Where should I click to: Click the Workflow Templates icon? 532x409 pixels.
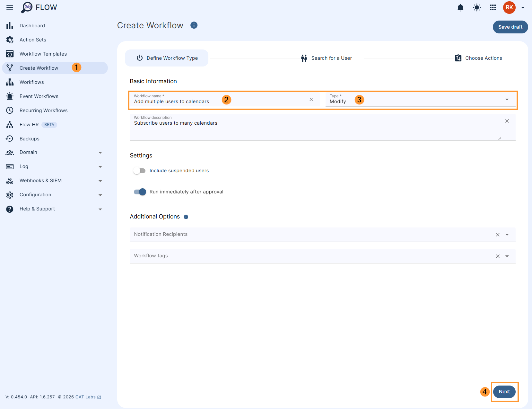(x=10, y=54)
